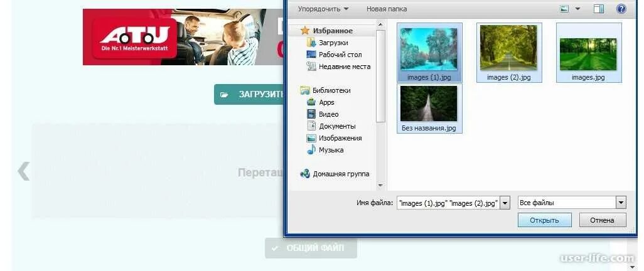Viewport: 644px width, 271px height.
Task: Click the Apps library icon
Action: click(x=311, y=102)
